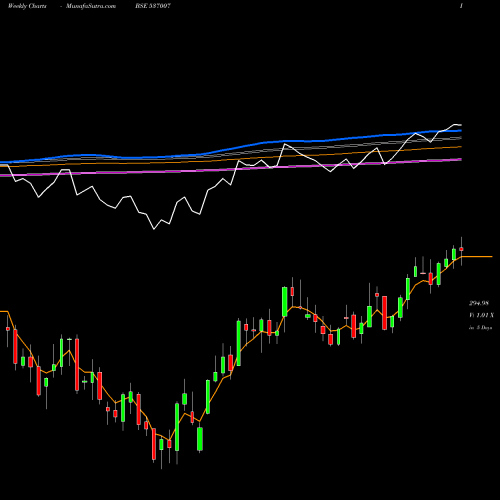Click the 'BSE 537097' symbol text
500x500 pixels.
[x=153, y=6]
